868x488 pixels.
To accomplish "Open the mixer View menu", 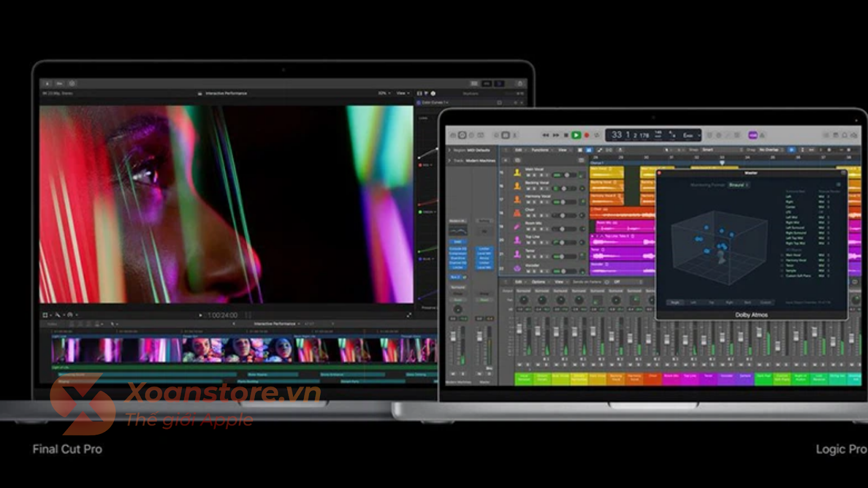I will [x=560, y=282].
